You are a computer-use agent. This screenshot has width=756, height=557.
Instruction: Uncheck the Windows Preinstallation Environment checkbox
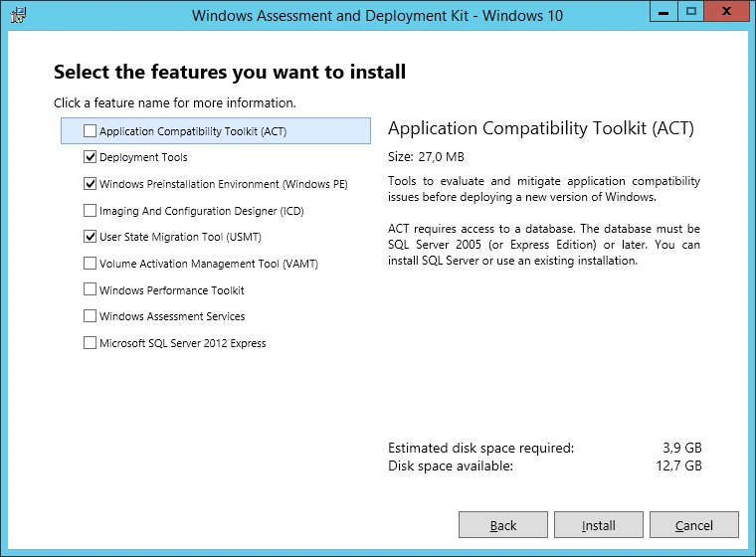91,184
